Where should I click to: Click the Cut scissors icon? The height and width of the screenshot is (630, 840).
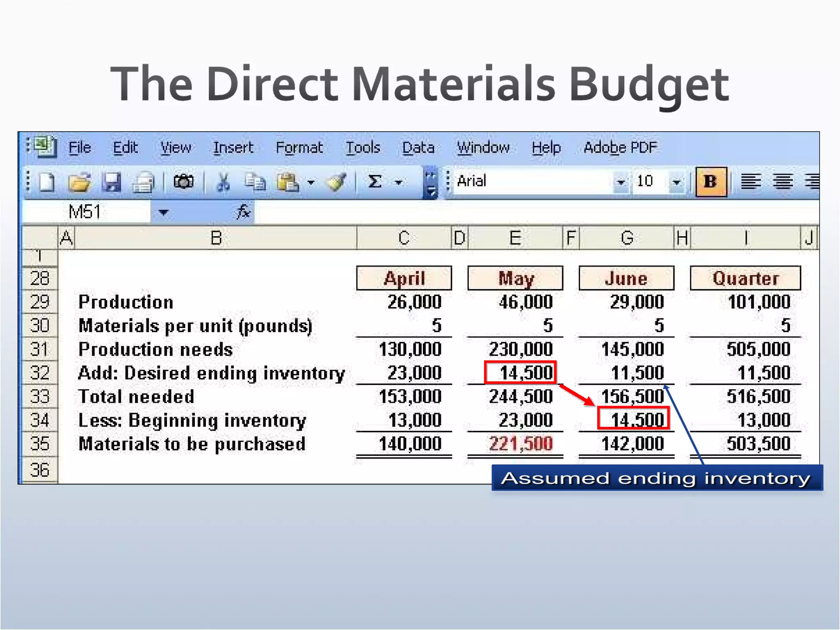click(x=223, y=182)
